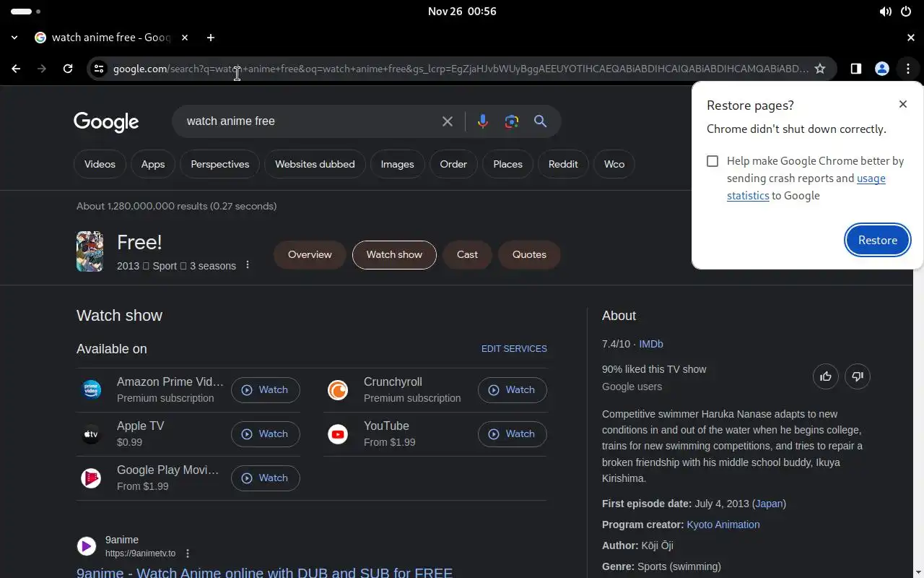The image size is (924, 578).
Task: Click EDIT SERVICES link
Action: 514,349
